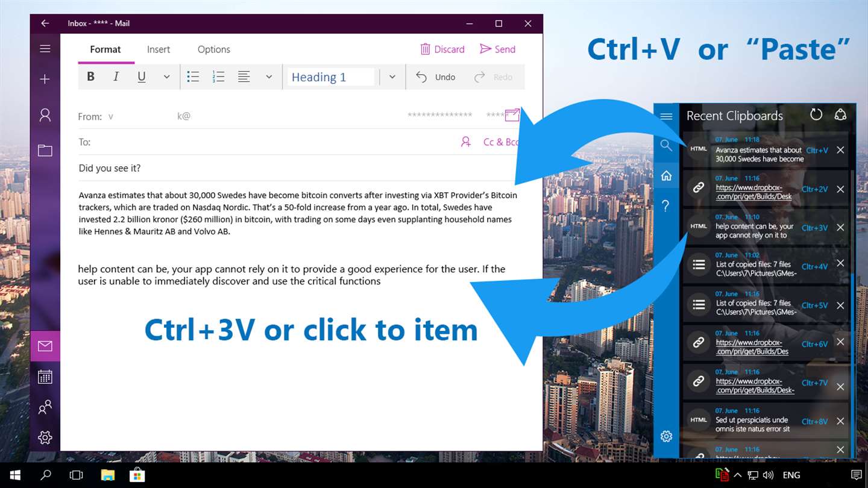
Task: Click the 'help content can be' paragraph
Action: tap(292, 275)
